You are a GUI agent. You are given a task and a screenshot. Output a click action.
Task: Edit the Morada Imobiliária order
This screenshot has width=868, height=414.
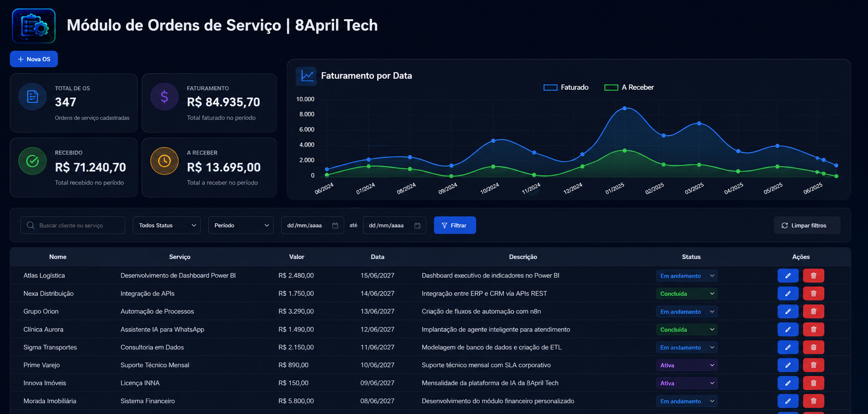click(x=788, y=401)
